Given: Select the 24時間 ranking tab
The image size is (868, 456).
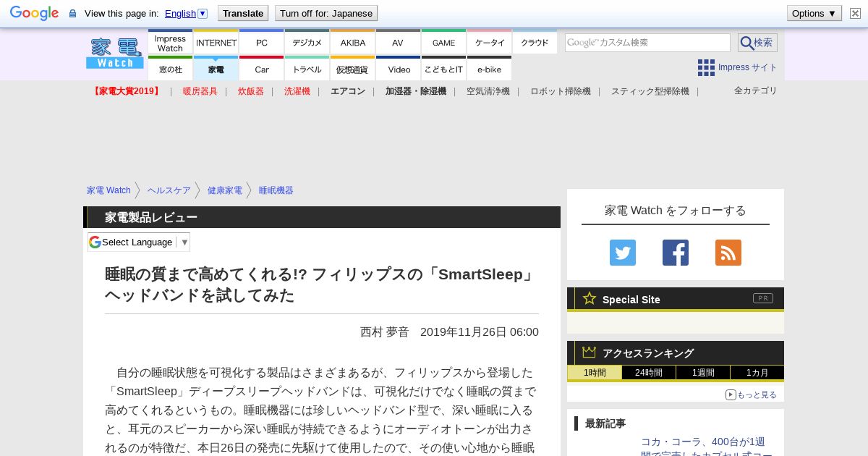Looking at the screenshot, I should 649,373.
